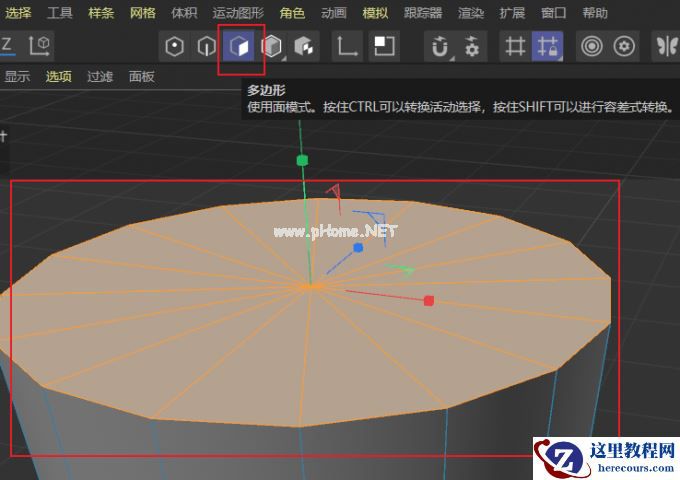Switch to texture mode
The image size is (680, 480).
coord(304,46)
